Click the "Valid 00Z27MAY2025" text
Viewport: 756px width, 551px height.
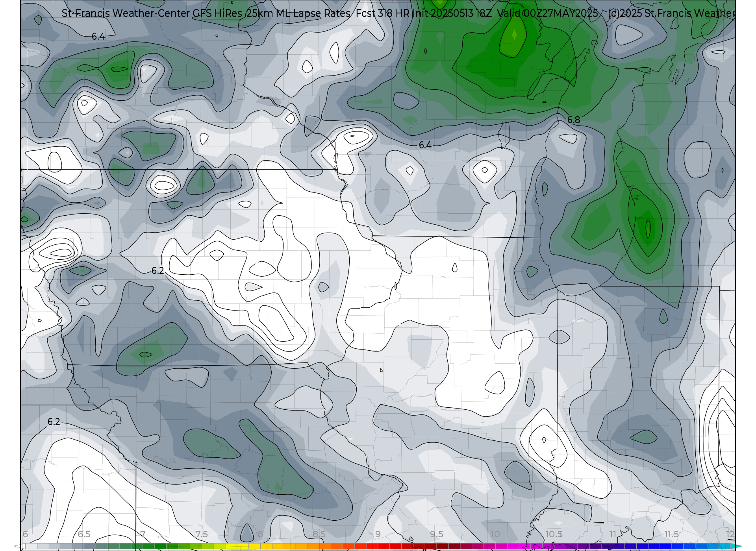(x=548, y=13)
